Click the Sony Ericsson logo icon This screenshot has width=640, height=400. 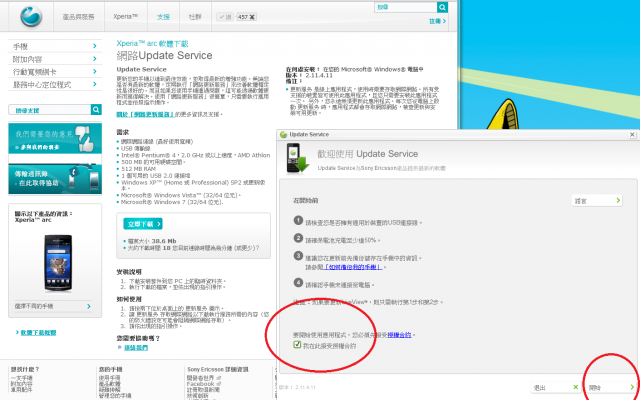[31, 16]
